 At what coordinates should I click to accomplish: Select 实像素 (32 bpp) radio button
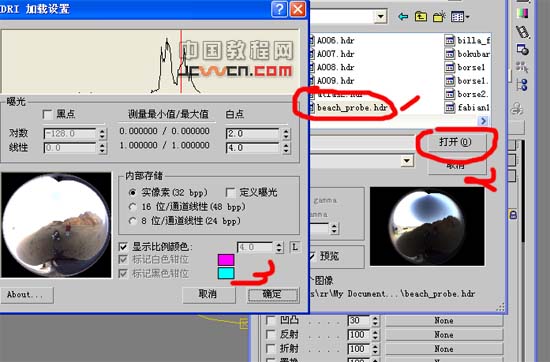click(x=132, y=192)
